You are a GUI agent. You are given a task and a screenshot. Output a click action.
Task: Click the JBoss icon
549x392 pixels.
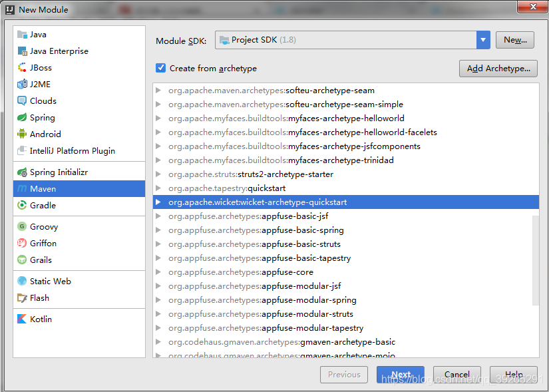(x=22, y=68)
